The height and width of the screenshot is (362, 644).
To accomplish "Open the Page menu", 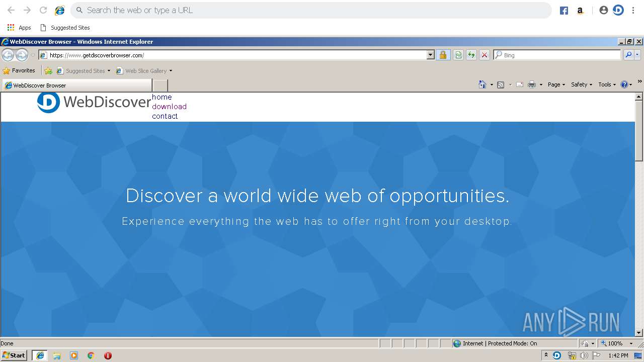I will pos(556,84).
